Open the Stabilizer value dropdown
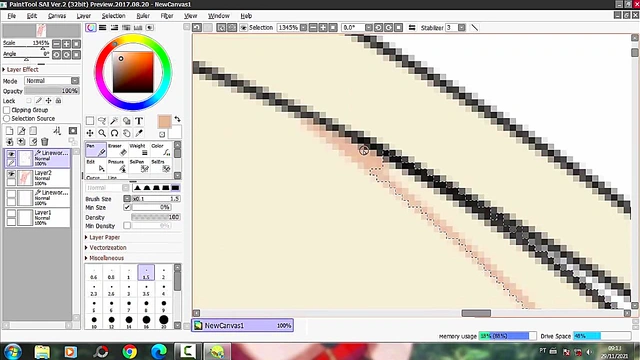 coord(461,27)
